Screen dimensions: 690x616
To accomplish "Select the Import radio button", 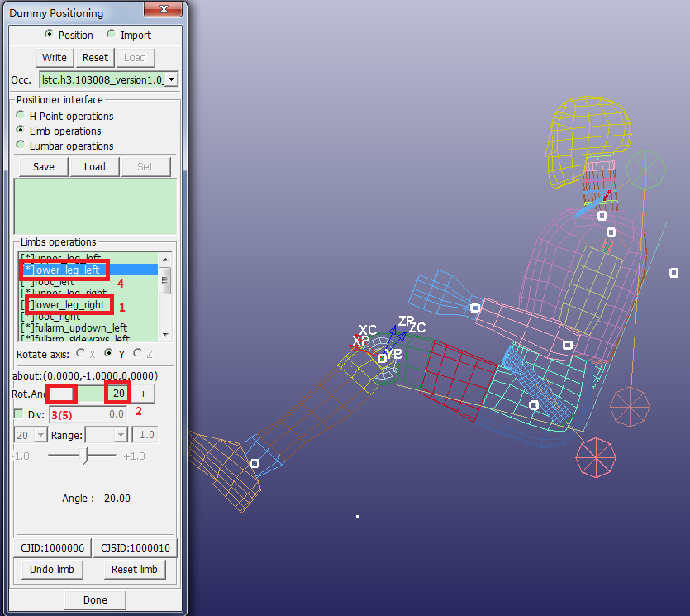I will pos(112,35).
